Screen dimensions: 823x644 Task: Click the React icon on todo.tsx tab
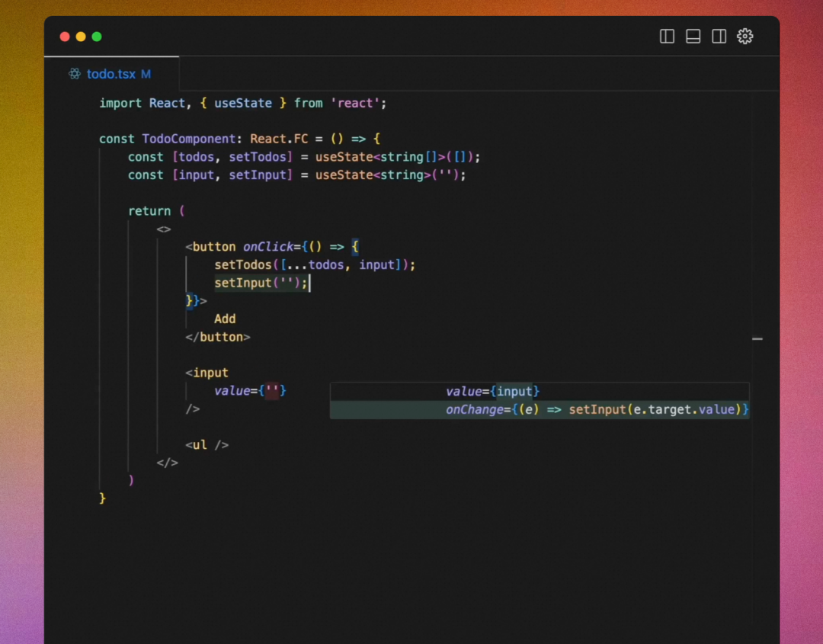point(75,74)
